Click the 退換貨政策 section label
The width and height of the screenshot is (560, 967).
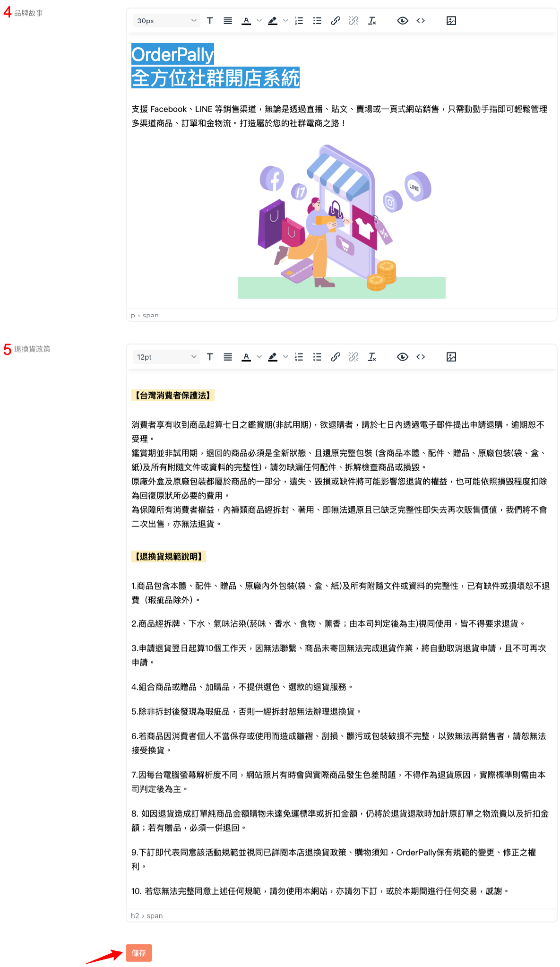click(32, 349)
